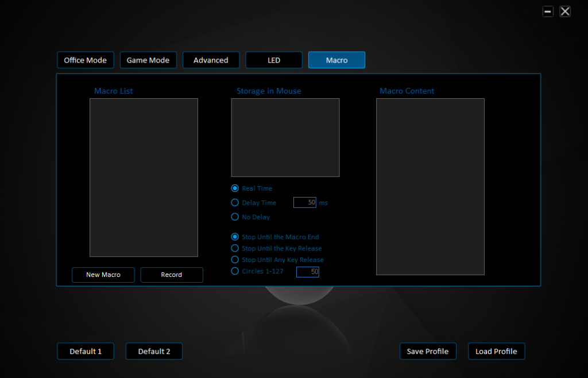The width and height of the screenshot is (588, 378).
Task: Select Stop Until the Macro End
Action: coord(235,237)
